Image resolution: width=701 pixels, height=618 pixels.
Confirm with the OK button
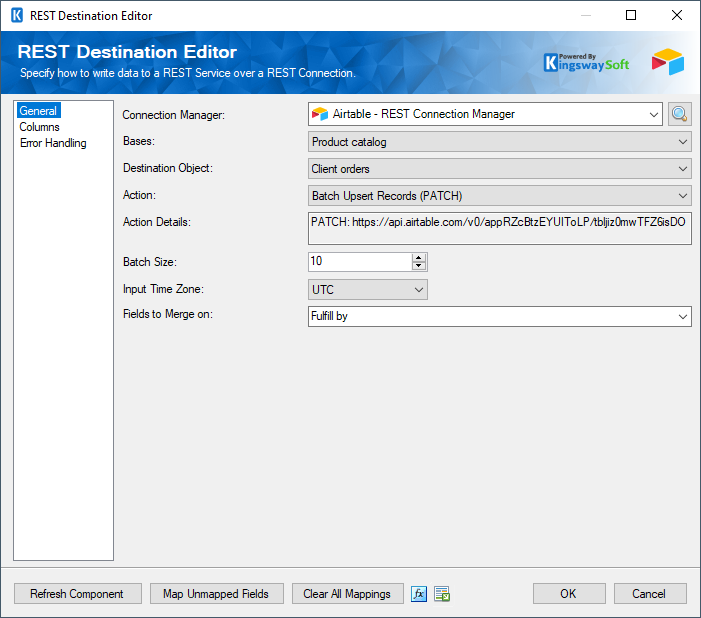[x=569, y=593]
